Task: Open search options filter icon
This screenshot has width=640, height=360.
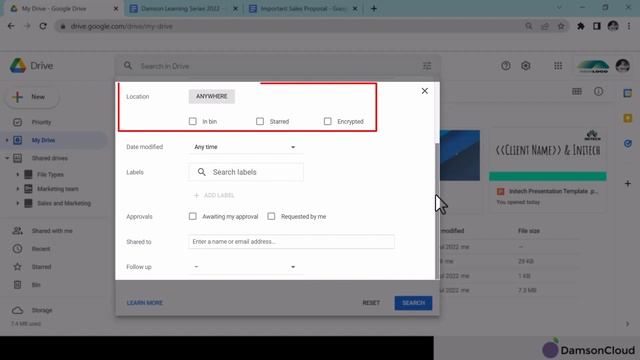Action: 427,66
